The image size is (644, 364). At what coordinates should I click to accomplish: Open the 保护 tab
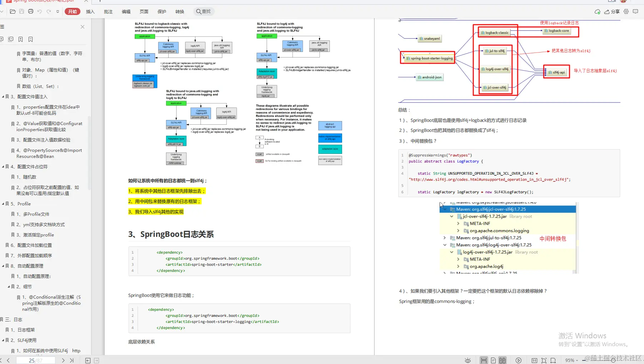coord(162,11)
